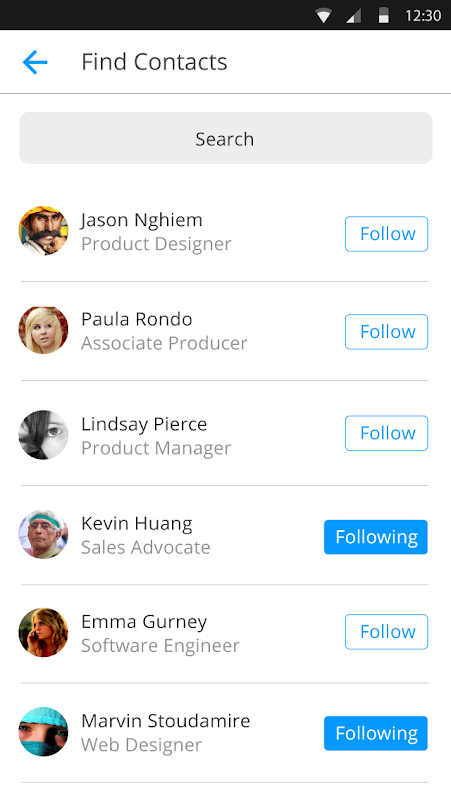451x800 pixels.
Task: Tap the cellular signal icon
Action: point(354,16)
